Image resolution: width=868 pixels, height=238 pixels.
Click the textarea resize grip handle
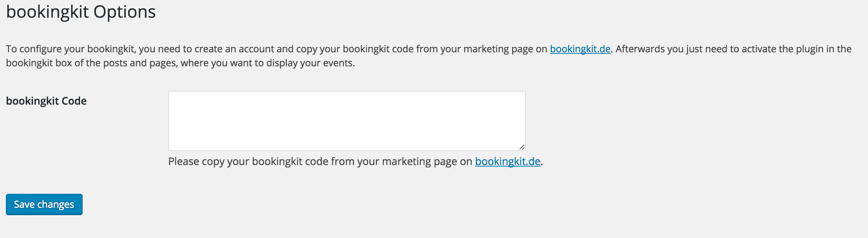[521, 147]
